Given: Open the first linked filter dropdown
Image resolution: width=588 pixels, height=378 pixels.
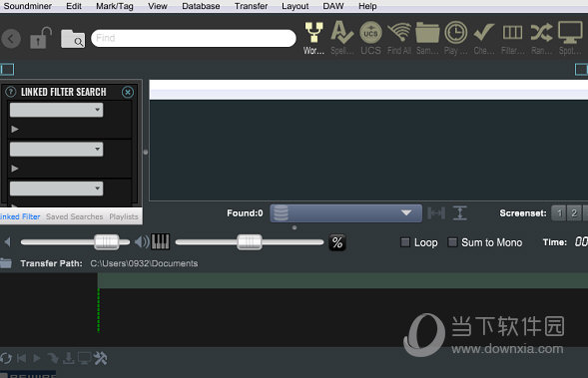Looking at the screenshot, I should [56, 110].
